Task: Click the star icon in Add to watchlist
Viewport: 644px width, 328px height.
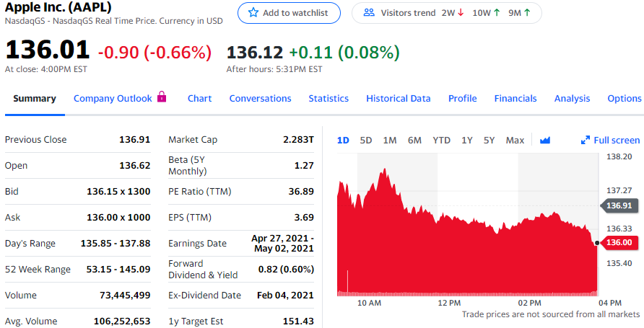Action: tap(253, 13)
